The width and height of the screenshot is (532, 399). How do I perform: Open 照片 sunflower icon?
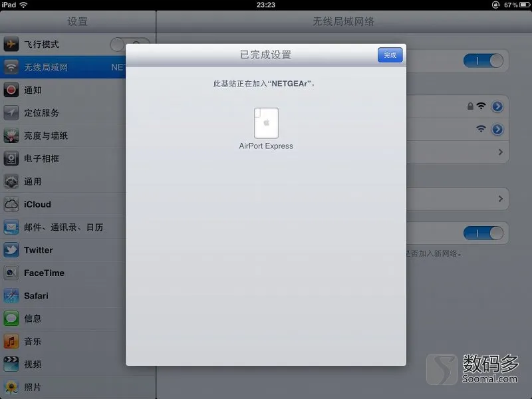click(11, 387)
